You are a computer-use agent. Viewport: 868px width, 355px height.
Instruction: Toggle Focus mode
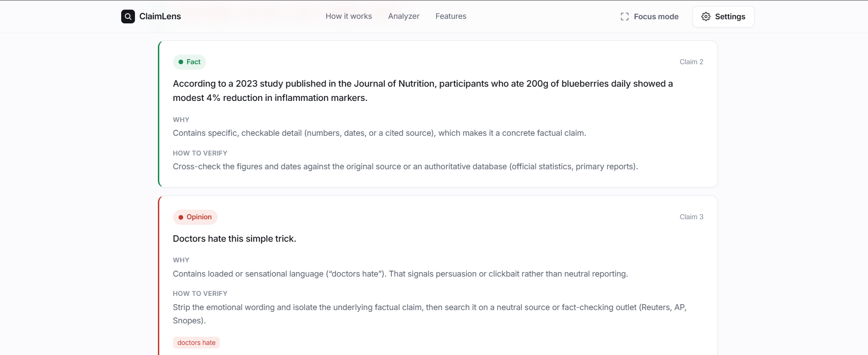pos(650,17)
